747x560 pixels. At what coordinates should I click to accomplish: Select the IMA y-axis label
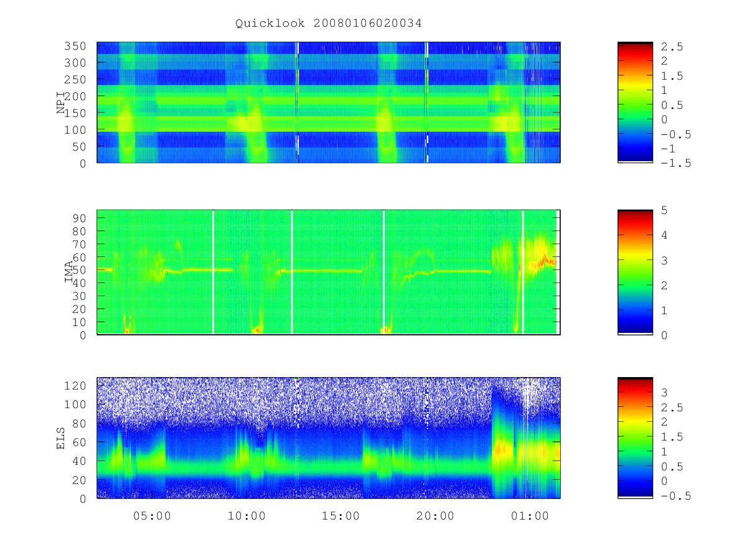tap(69, 273)
